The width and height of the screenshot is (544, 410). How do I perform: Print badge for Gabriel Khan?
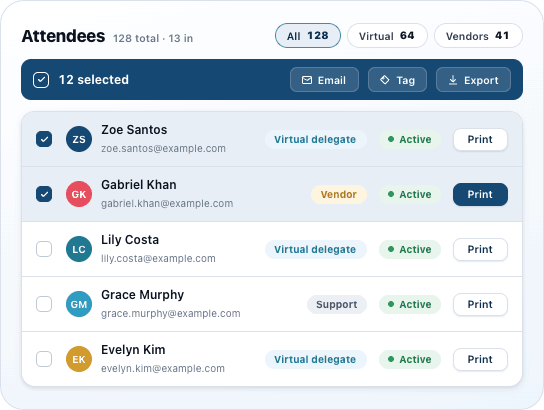coord(480,194)
